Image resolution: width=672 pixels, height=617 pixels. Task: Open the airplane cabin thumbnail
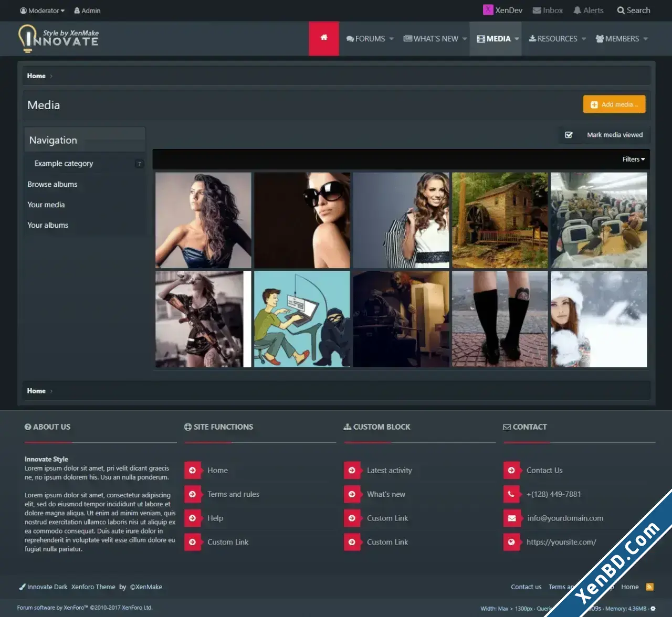coord(598,220)
